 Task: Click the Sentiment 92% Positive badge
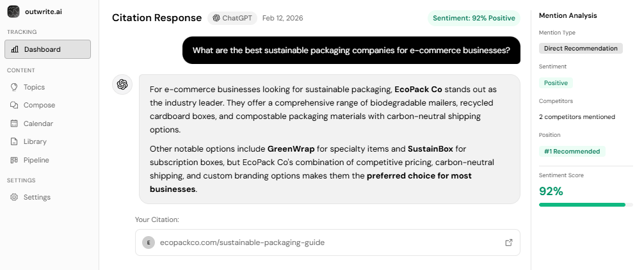click(x=474, y=18)
